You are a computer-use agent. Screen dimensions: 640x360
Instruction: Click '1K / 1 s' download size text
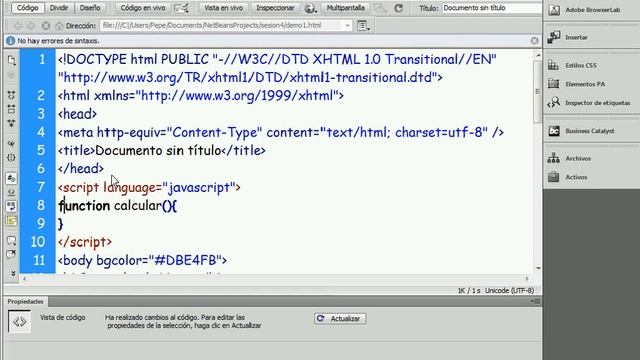469,291
